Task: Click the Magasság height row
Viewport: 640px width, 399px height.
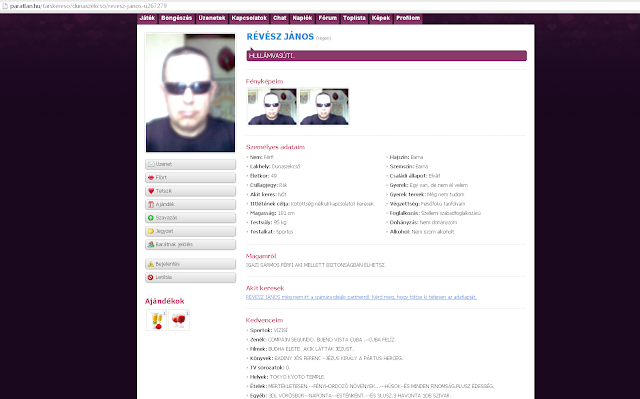Action: tap(271, 213)
